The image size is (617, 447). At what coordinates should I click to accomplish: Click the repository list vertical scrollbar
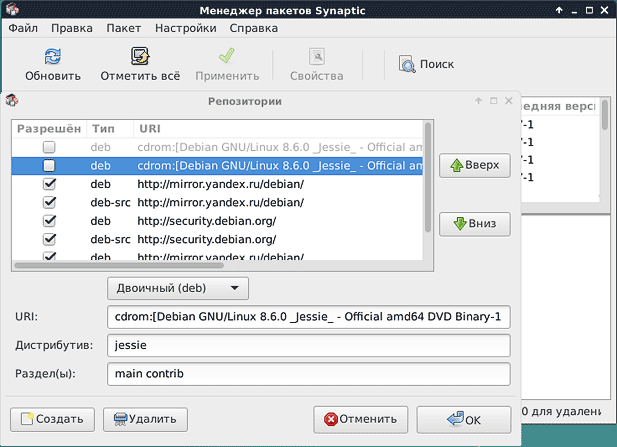pos(428,177)
